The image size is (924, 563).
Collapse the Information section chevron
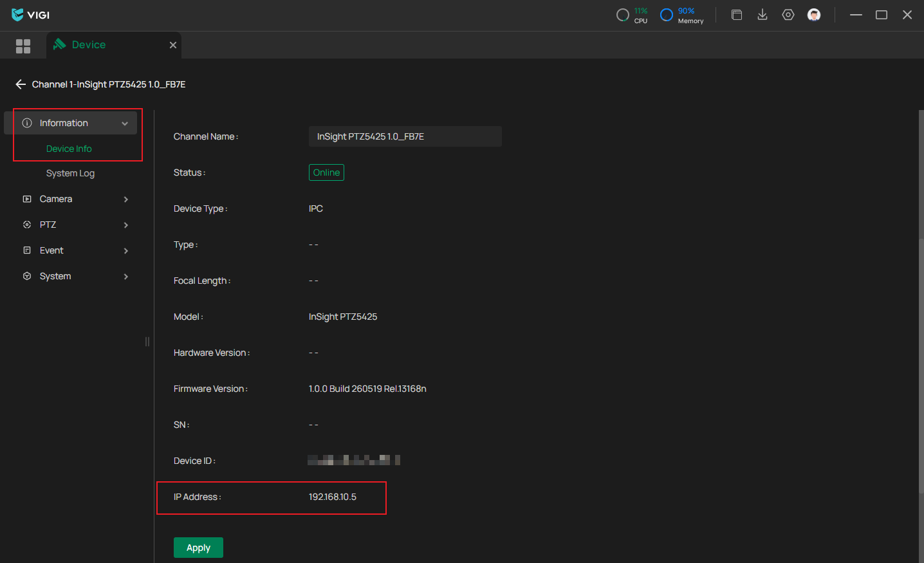point(125,124)
